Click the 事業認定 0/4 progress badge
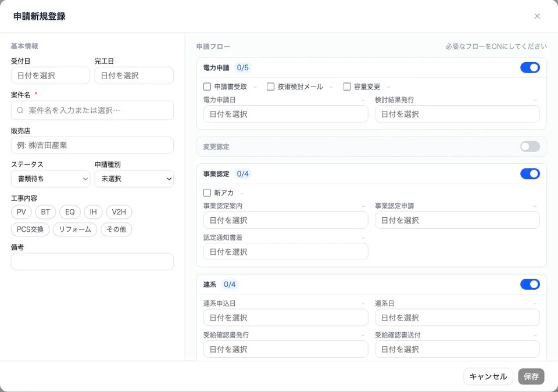This screenshot has width=558, height=392. [243, 174]
